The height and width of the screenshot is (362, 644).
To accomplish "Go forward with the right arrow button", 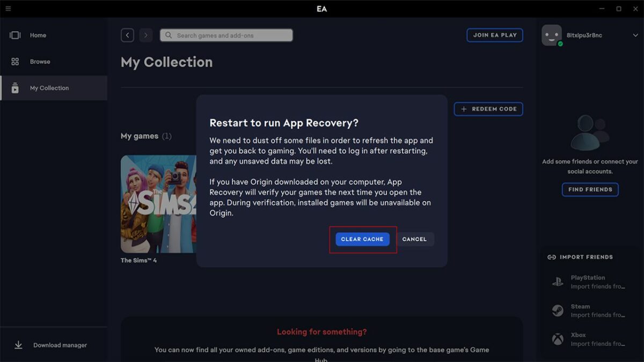I will pyautogui.click(x=145, y=35).
